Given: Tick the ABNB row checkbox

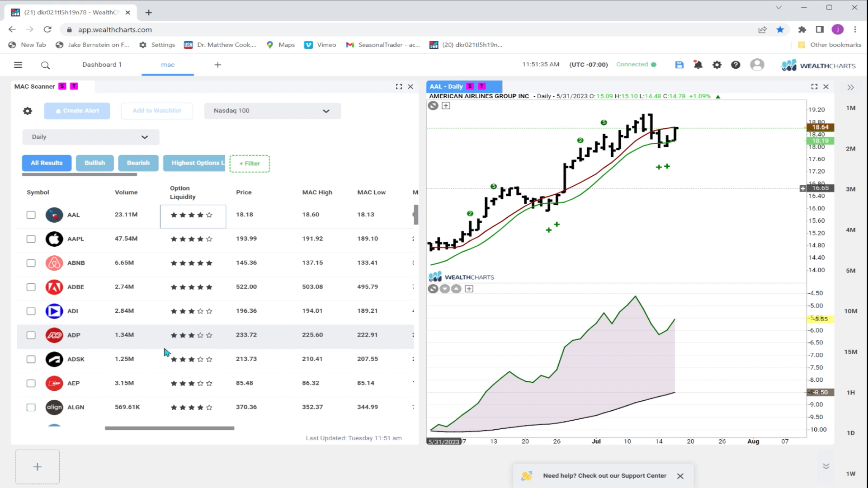Looking at the screenshot, I should pyautogui.click(x=31, y=263).
